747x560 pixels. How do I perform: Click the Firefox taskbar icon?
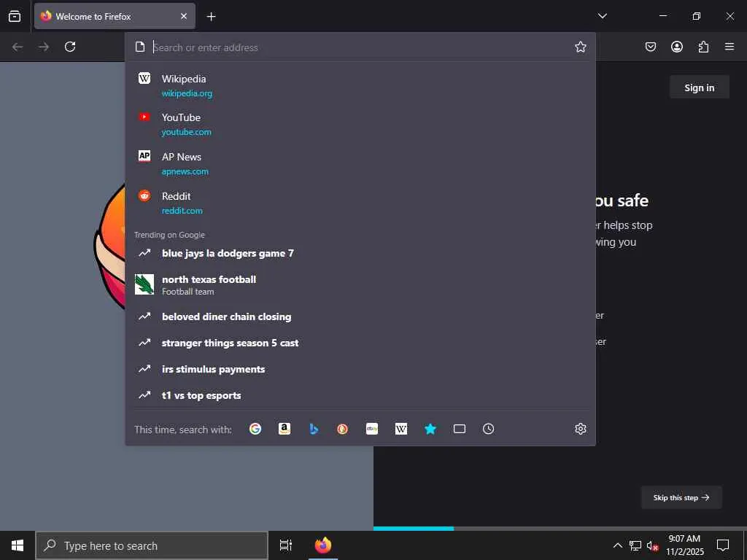point(323,545)
